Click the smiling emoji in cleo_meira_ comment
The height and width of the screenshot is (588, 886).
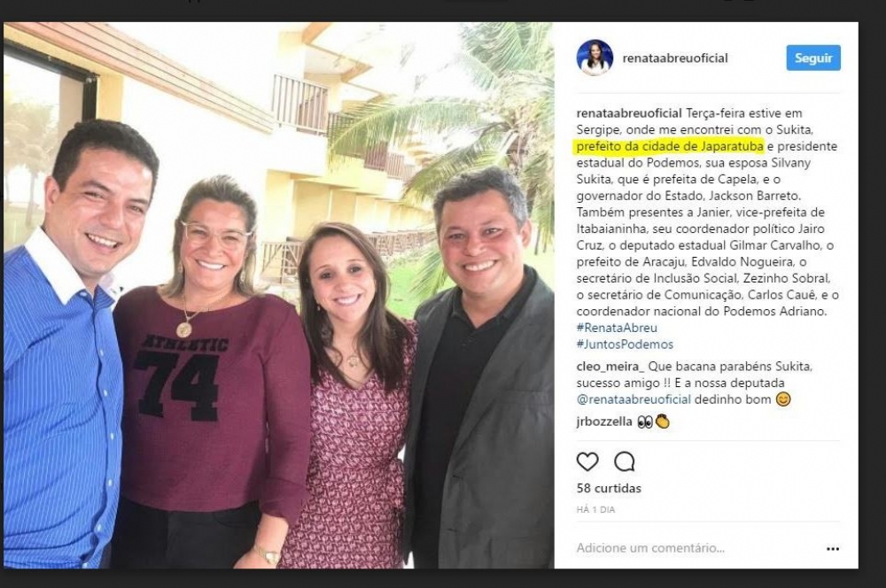pyautogui.click(x=783, y=399)
